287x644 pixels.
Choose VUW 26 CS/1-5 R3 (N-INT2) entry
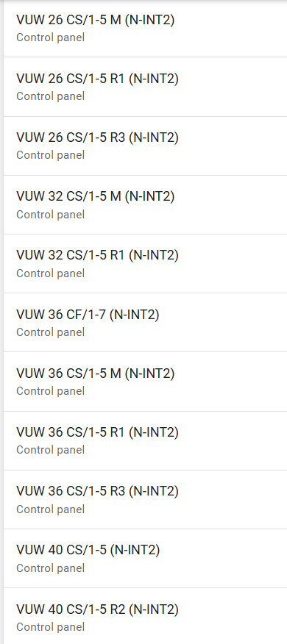pyautogui.click(x=145, y=146)
